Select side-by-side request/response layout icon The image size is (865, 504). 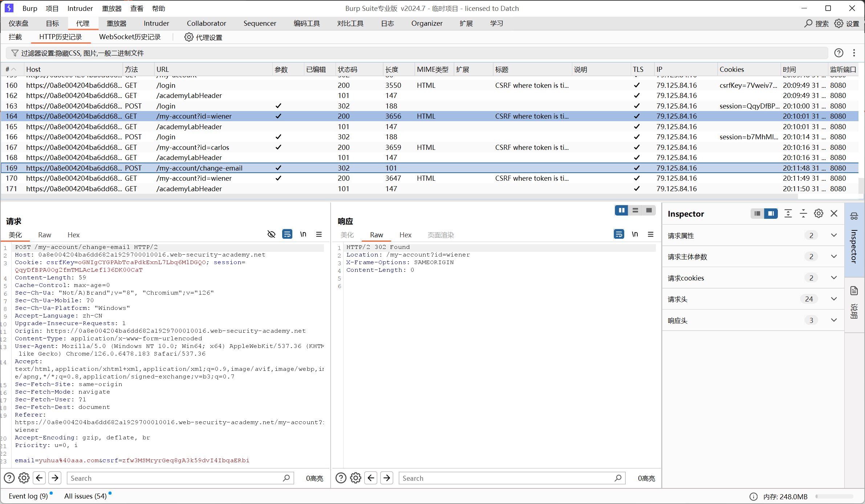621,210
